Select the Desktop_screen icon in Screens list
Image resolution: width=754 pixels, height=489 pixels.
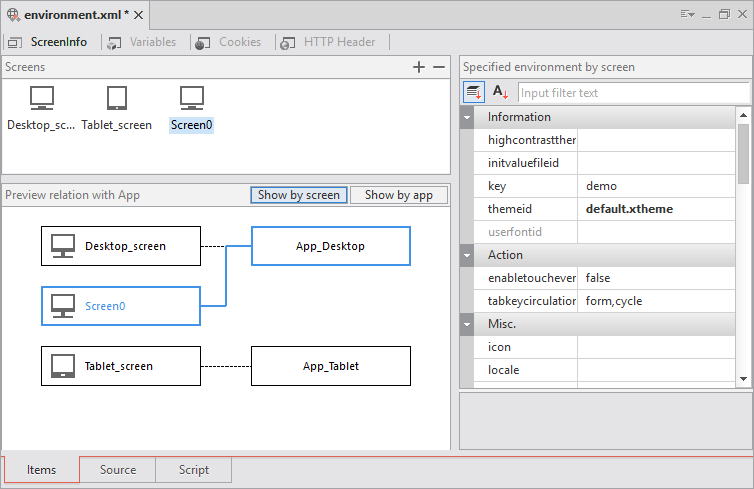42,99
